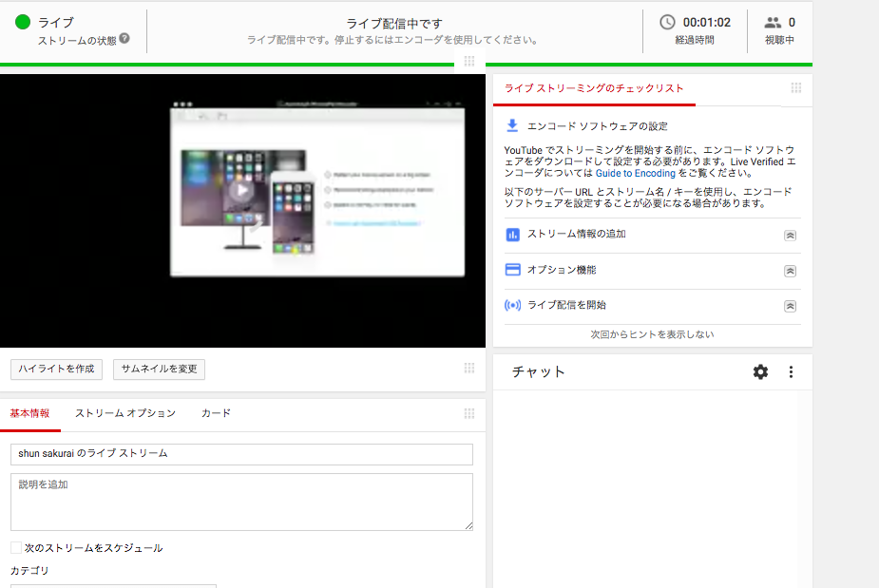Open the chat three-dot menu
Viewport: 879px width, 588px height.
(x=792, y=372)
